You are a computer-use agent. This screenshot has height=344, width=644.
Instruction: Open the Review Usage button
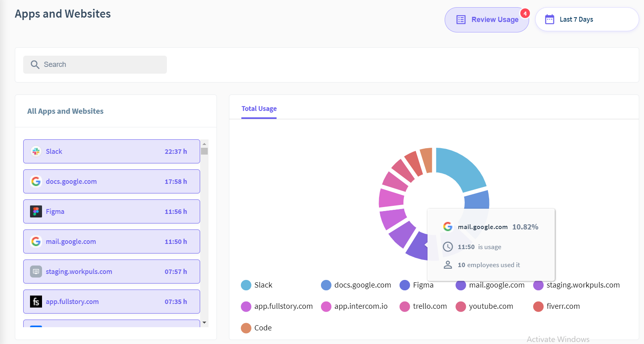coord(487,20)
